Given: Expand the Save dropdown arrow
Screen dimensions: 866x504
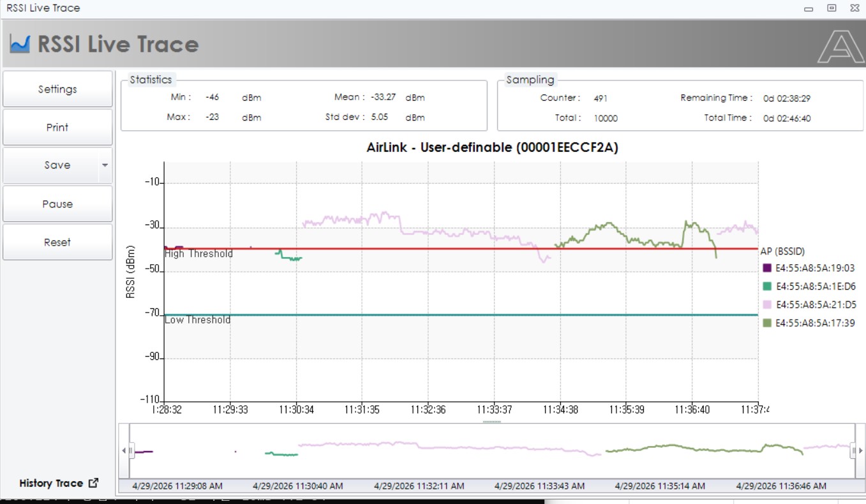Looking at the screenshot, I should click(x=105, y=165).
